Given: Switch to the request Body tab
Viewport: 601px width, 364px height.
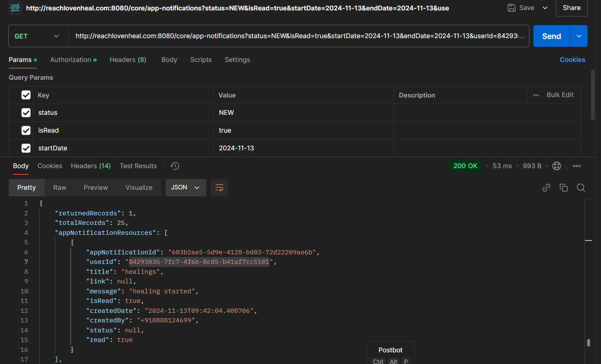Looking at the screenshot, I should click(x=169, y=60).
